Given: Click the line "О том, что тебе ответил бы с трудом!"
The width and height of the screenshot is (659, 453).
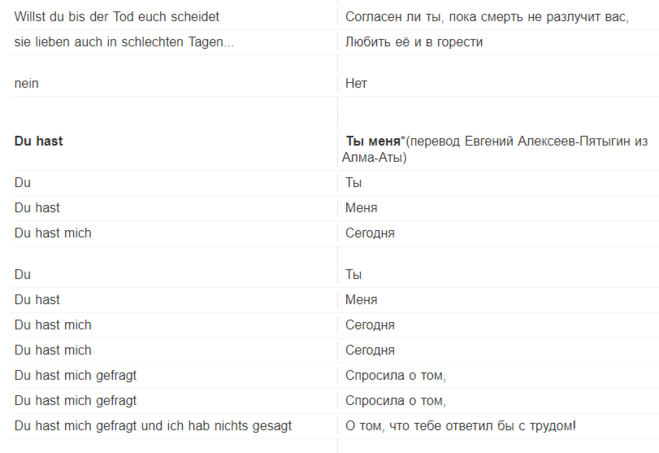Looking at the screenshot, I should (x=460, y=426).
